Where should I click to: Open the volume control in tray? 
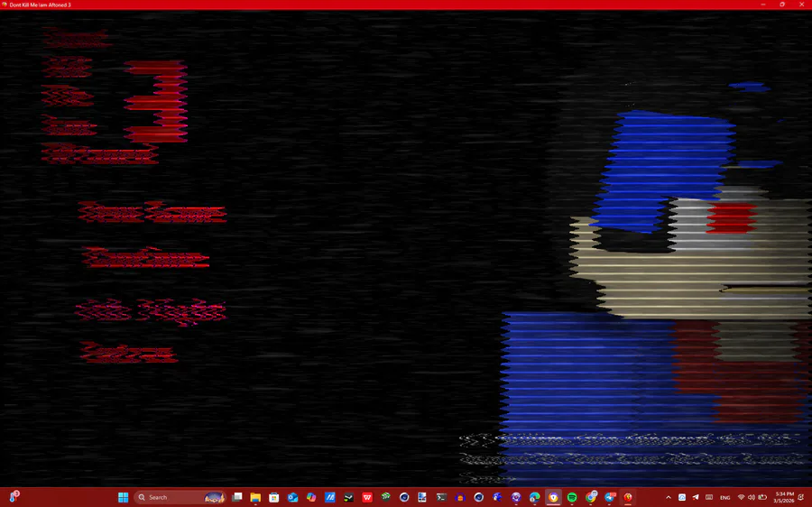tap(752, 498)
